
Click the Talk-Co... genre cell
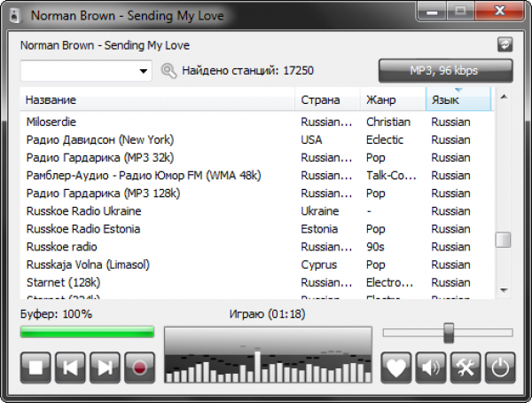(391, 176)
